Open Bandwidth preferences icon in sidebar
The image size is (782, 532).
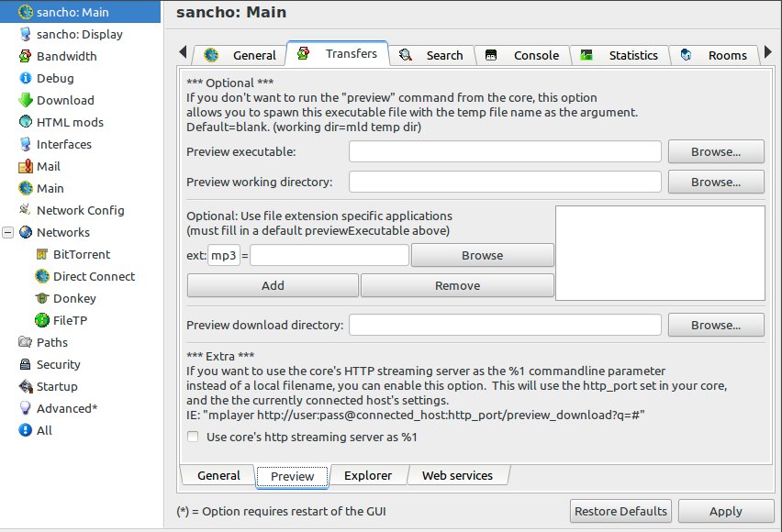click(x=25, y=56)
